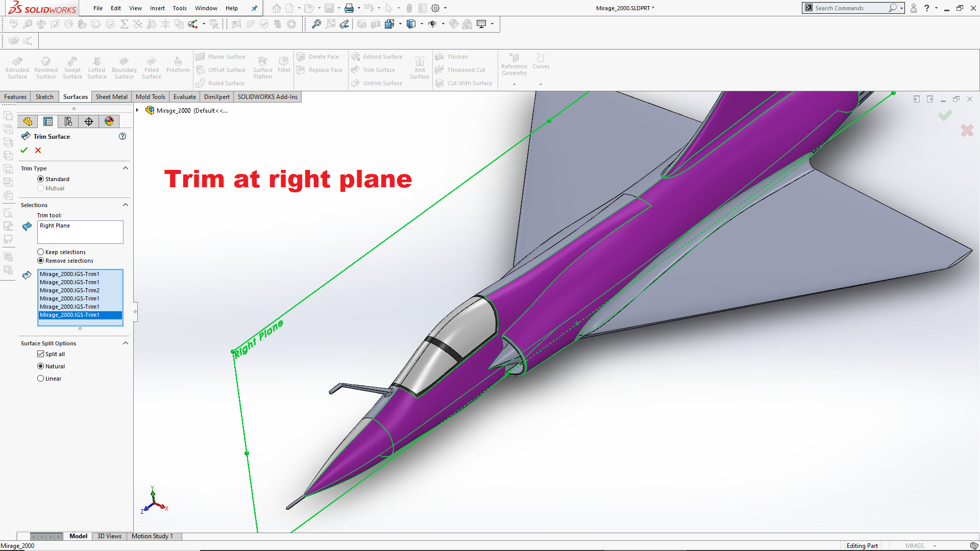Screen dimensions: 980x551
Task: Confirm Trim Surface with green checkmark
Action: click(x=24, y=150)
